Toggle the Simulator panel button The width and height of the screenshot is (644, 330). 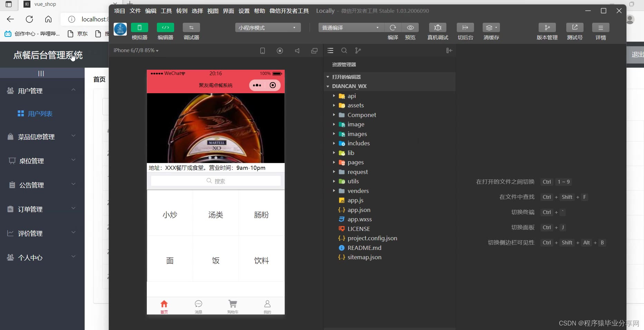tap(140, 28)
